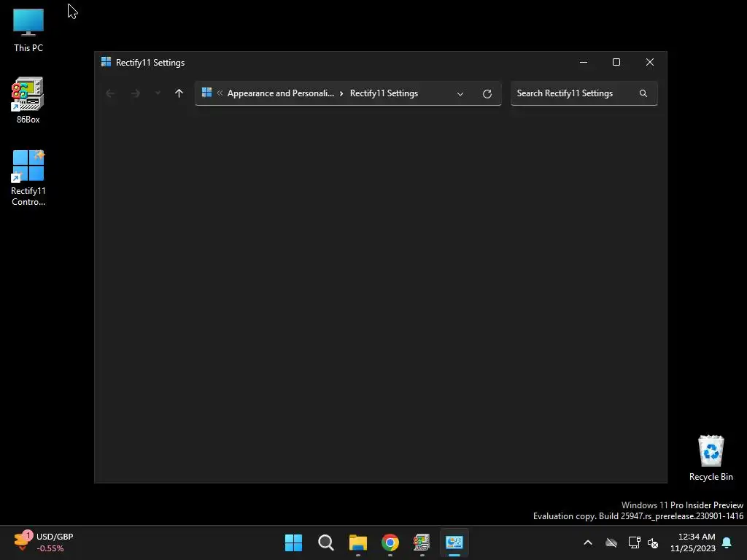This screenshot has height=560, width=747.
Task: Open the clock showing 12:34 AM
Action: click(x=693, y=542)
